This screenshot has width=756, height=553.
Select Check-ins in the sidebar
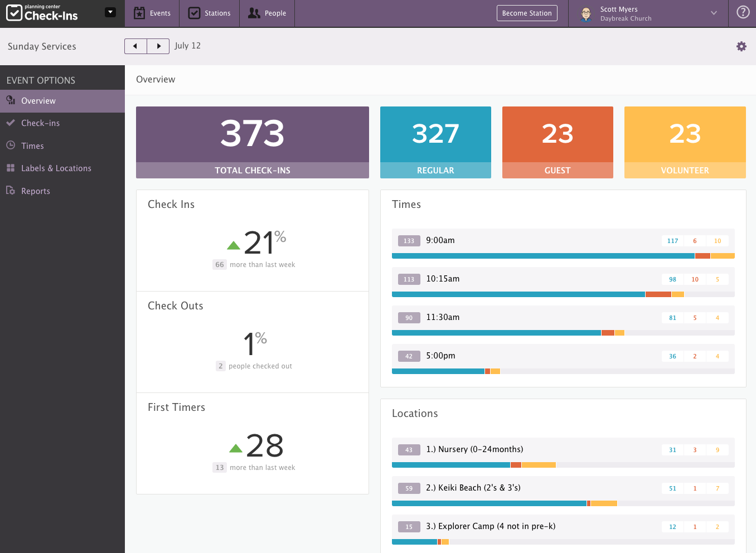[62, 123]
